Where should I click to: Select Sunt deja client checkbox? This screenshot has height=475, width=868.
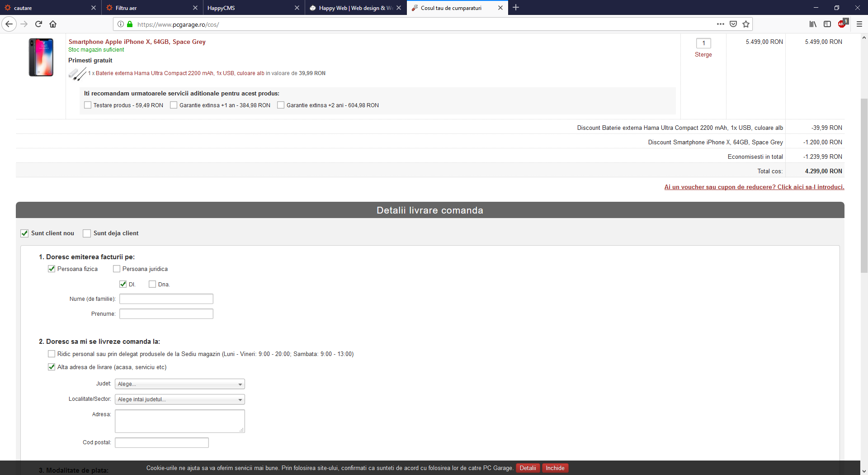87,233
